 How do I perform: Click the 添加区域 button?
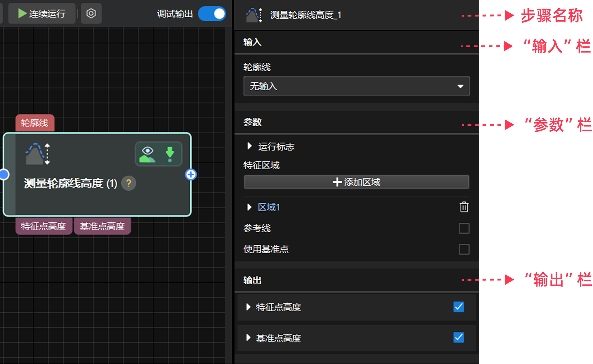[356, 182]
